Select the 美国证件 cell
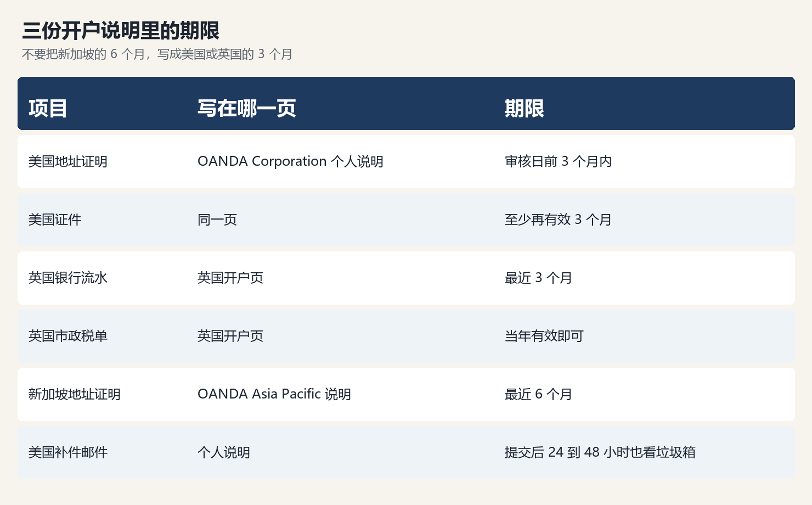The height and width of the screenshot is (505, 812). (55, 220)
